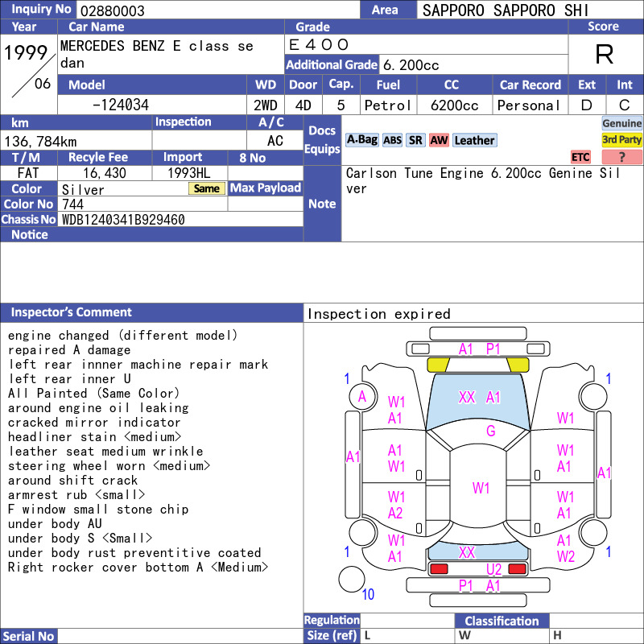Click the left red taillight in diagram
This screenshot has height=644, width=644.
click(x=439, y=569)
